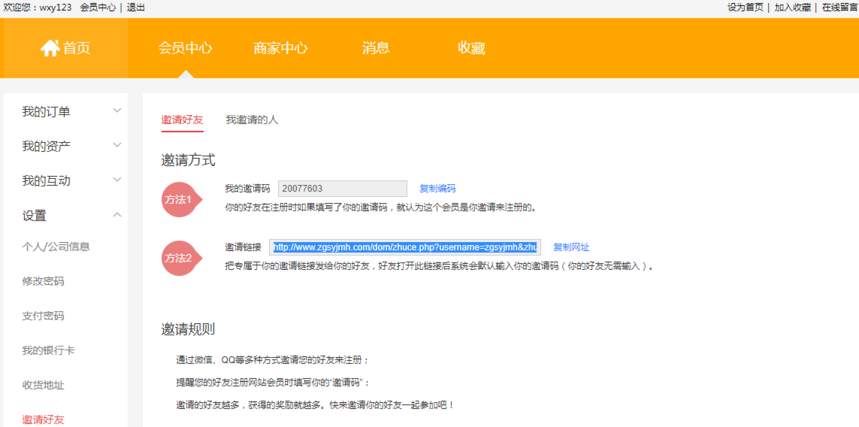Click the 方法1 red badge
859x427 pixels.
coord(178,199)
